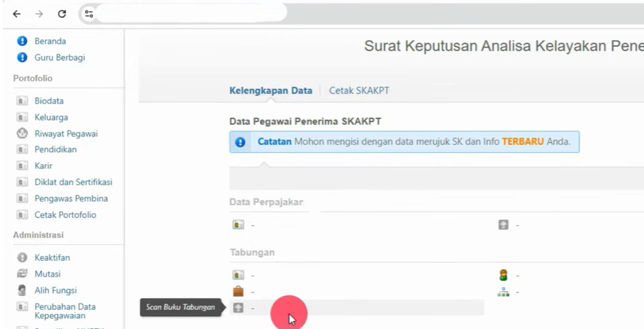Click the person icon in Tabungan section
Screen dimensions: 644x329
[x=504, y=275]
